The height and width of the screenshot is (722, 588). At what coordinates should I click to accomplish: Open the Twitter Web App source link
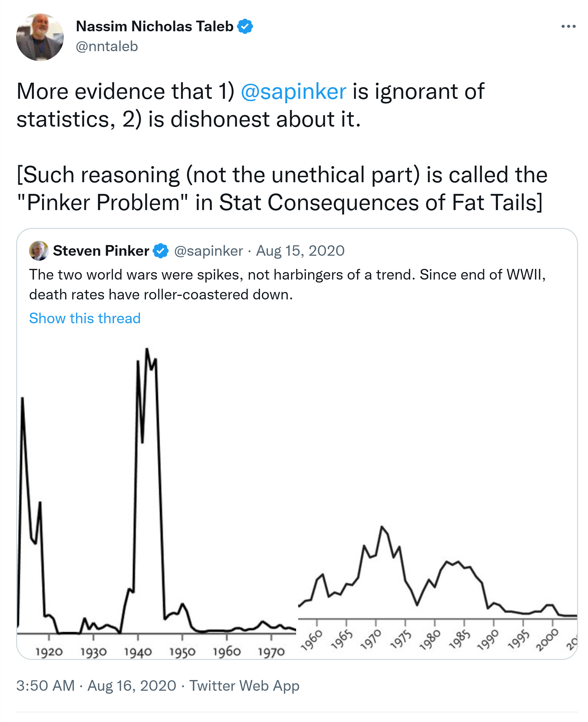click(x=244, y=686)
